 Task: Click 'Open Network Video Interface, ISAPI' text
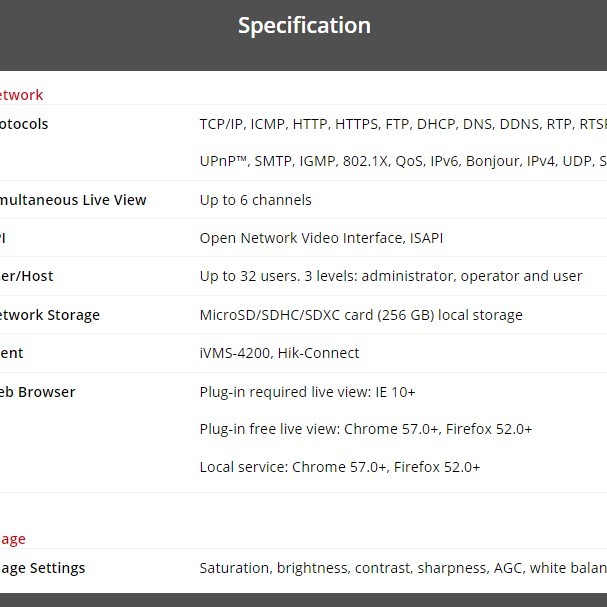point(320,238)
